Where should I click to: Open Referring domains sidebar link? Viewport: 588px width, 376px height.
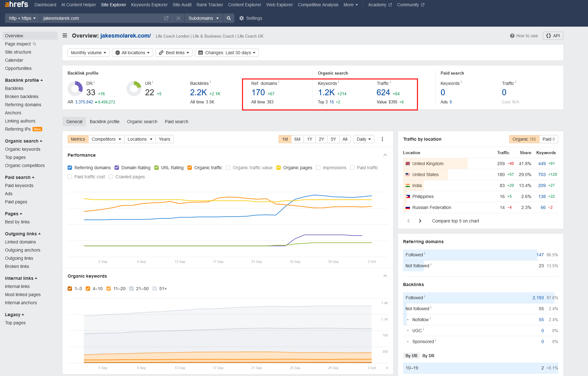[23, 105]
